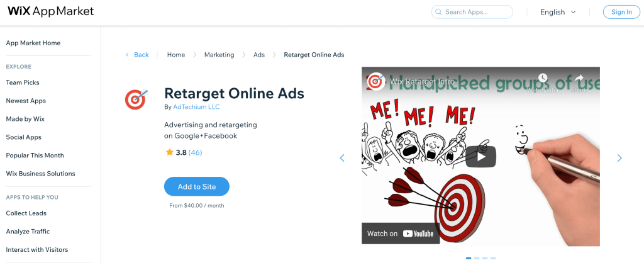The width and height of the screenshot is (644, 265).
Task: Click the Sign In button
Action: (x=621, y=12)
